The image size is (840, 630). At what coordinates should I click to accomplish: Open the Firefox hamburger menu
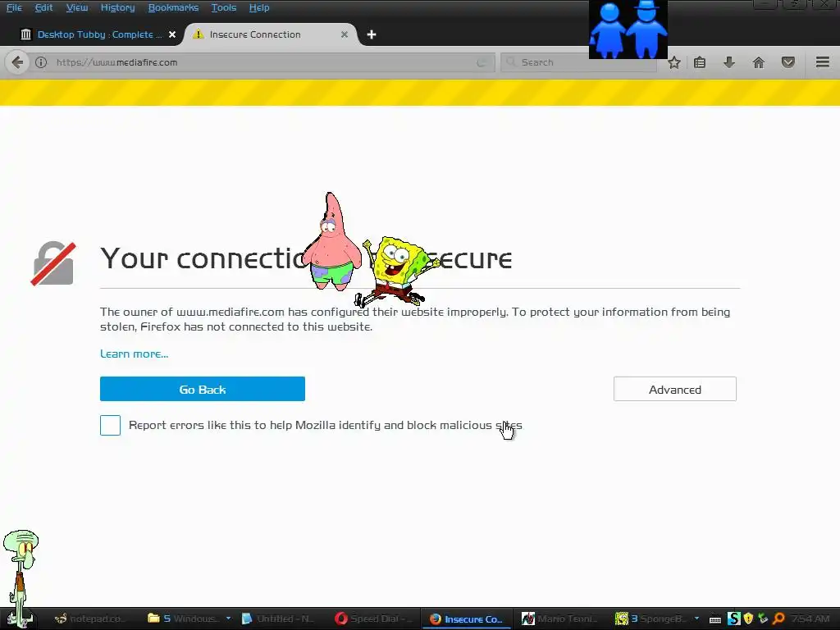point(822,62)
